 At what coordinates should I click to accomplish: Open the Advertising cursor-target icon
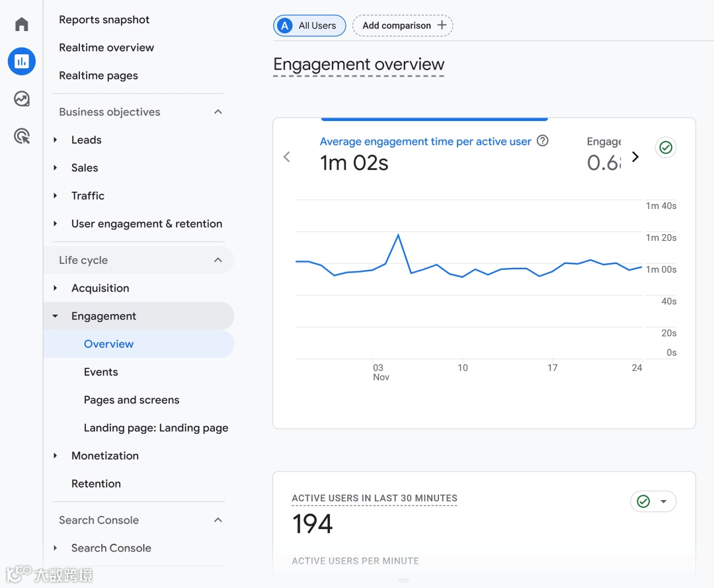(22, 137)
